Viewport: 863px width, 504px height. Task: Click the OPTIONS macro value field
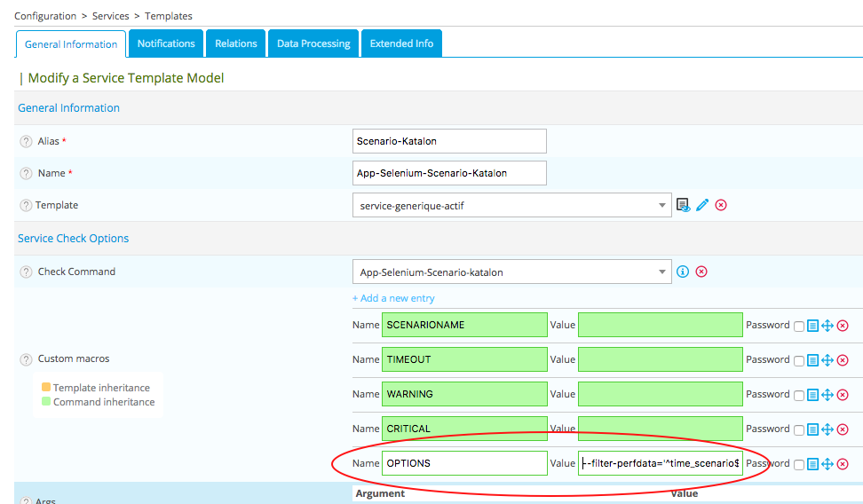coord(660,463)
